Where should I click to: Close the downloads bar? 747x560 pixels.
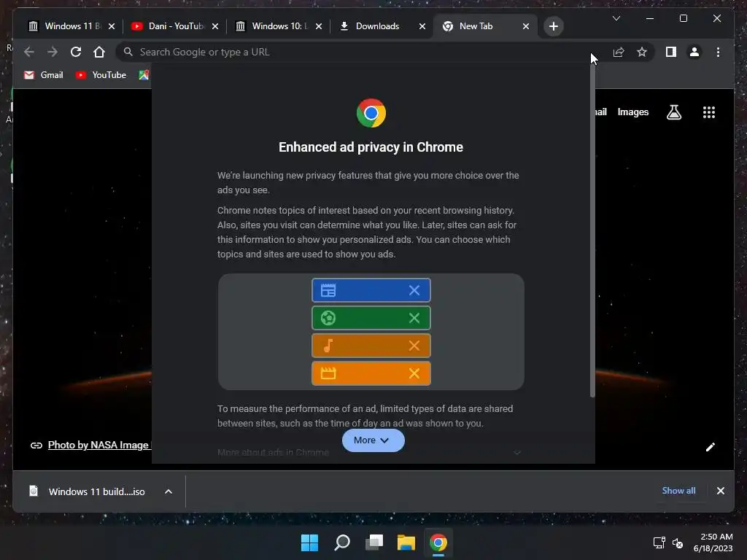[x=720, y=491]
